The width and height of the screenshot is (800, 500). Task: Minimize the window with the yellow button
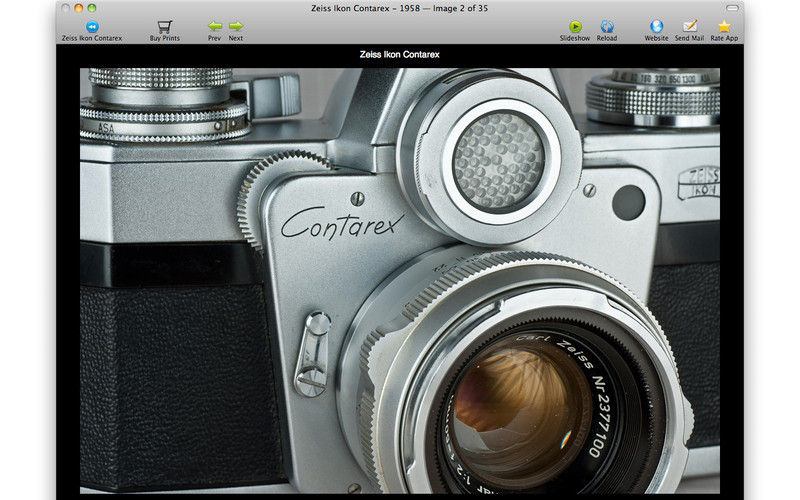(x=79, y=8)
